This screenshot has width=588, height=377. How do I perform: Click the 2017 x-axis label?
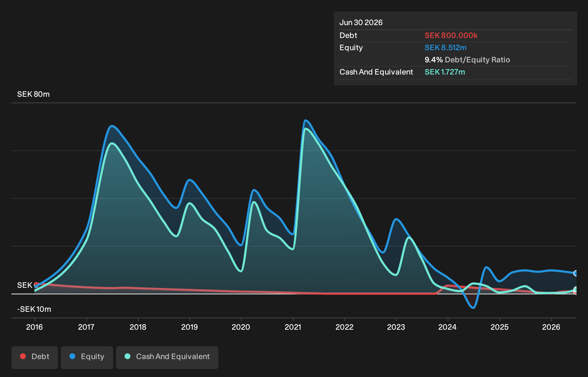coord(86,327)
